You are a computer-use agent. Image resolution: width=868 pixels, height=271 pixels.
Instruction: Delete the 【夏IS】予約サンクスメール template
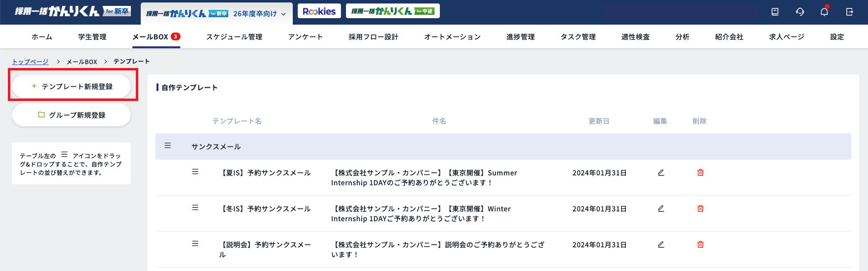(x=700, y=172)
